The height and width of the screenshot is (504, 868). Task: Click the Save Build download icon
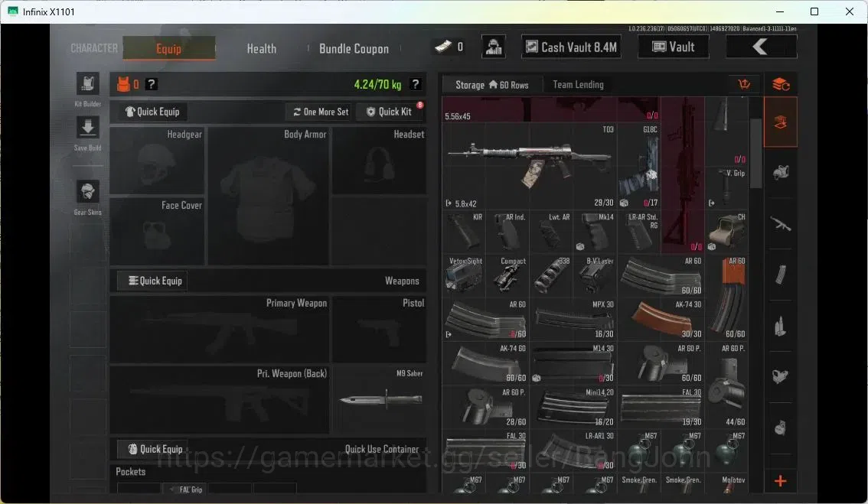(x=87, y=128)
